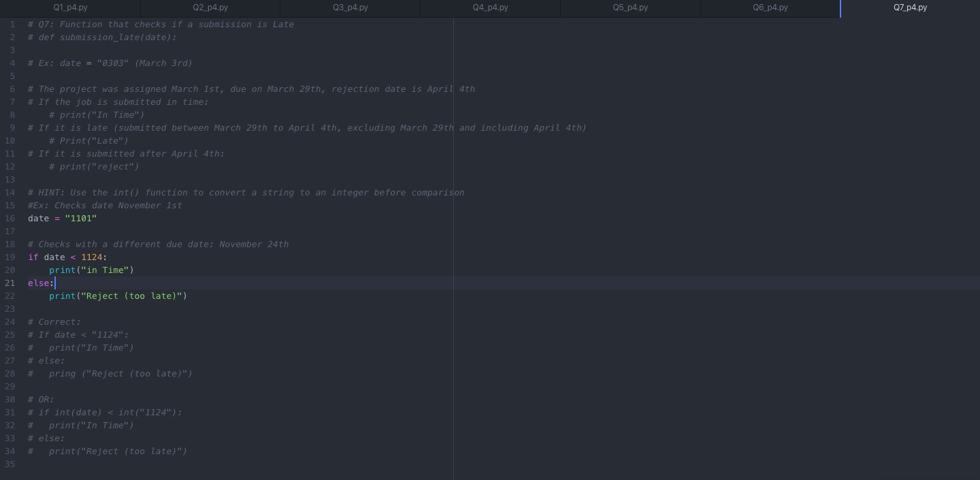Click the "else:" statement on line 21
Screen dimensions: 980x480
click(x=41, y=283)
